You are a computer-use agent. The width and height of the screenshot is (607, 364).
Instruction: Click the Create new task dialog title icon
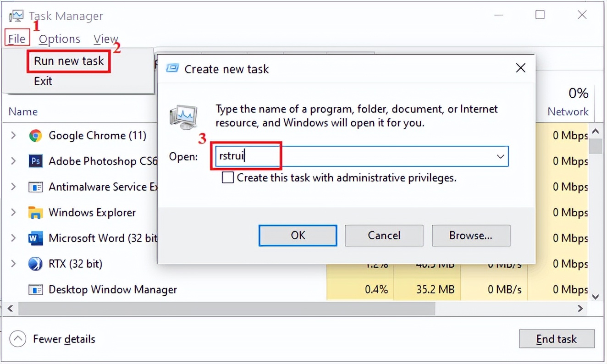click(172, 69)
